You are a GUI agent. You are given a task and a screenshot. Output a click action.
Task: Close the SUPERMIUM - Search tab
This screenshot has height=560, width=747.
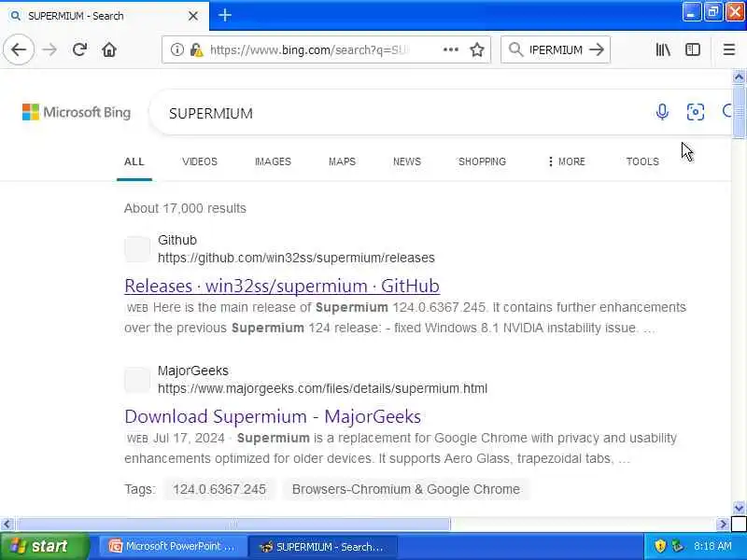(x=193, y=16)
